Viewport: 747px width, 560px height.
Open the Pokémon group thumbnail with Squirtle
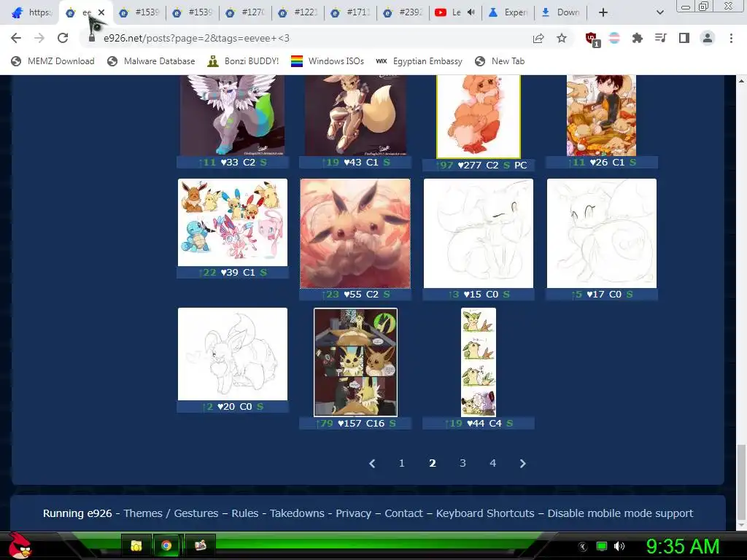point(233,222)
